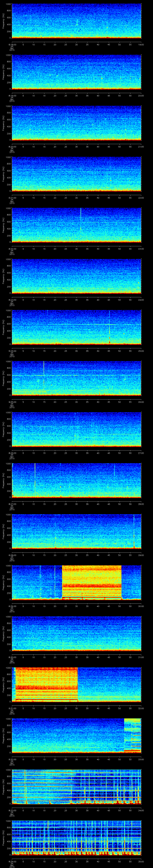153x868 pixels.
Task: Click the 8:33:00 start time label
Action: pyautogui.click(x=12, y=810)
